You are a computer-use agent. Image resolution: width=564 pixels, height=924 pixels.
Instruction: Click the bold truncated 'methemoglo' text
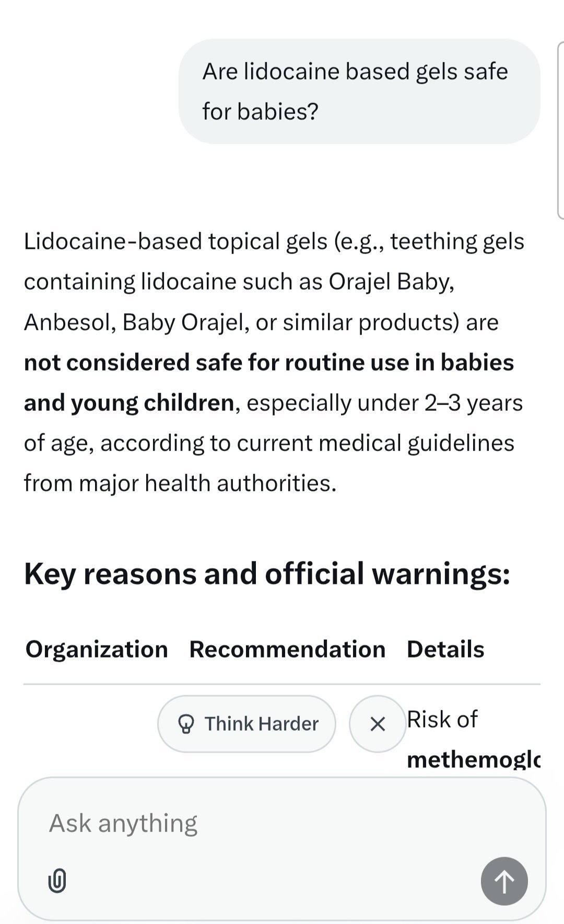473,759
